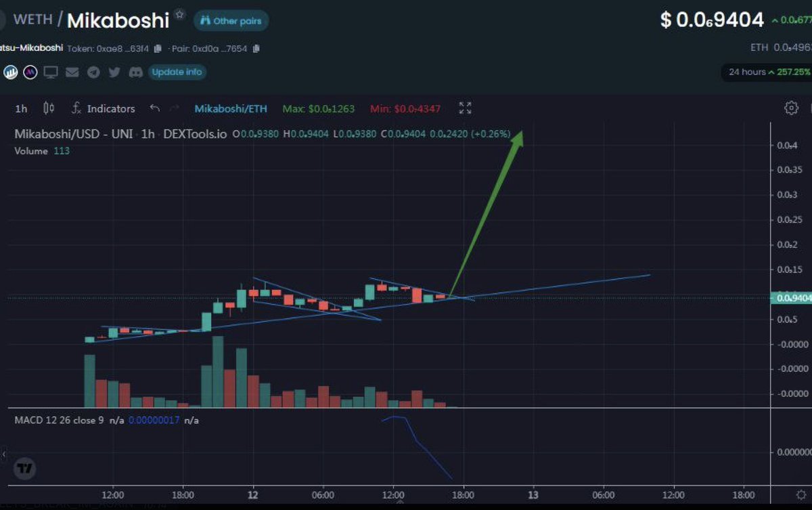
Task: Switch chart to Mikaboshi/ETH pair
Action: point(231,108)
